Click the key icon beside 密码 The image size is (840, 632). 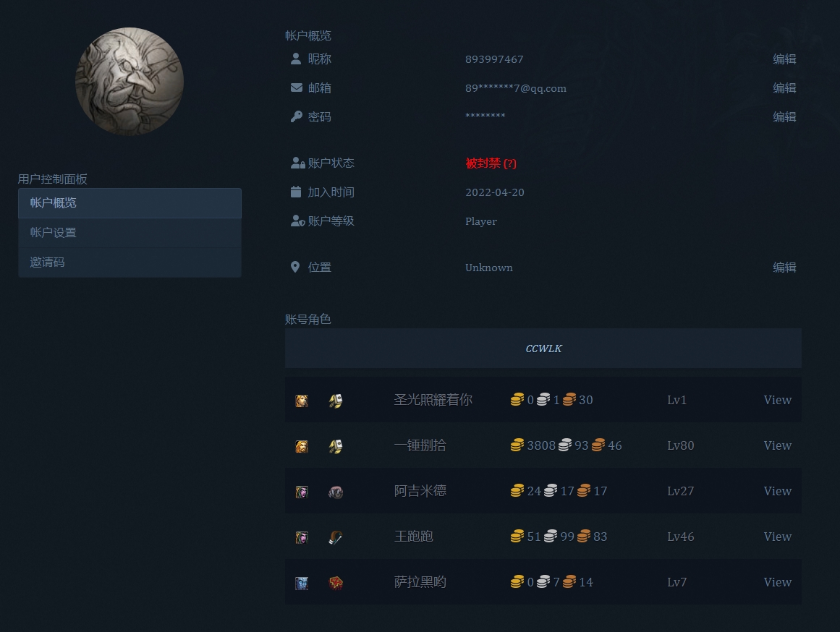(296, 116)
